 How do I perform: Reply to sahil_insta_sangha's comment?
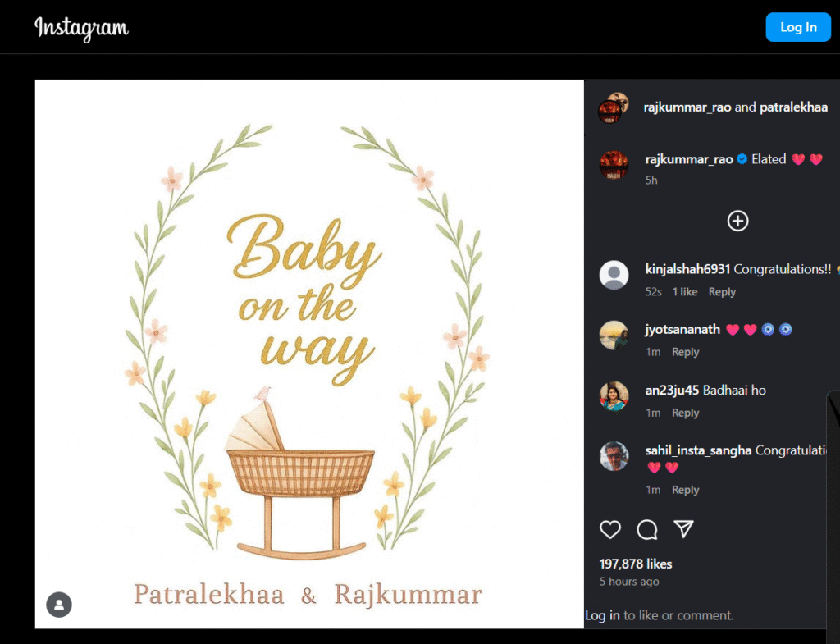[x=686, y=491]
